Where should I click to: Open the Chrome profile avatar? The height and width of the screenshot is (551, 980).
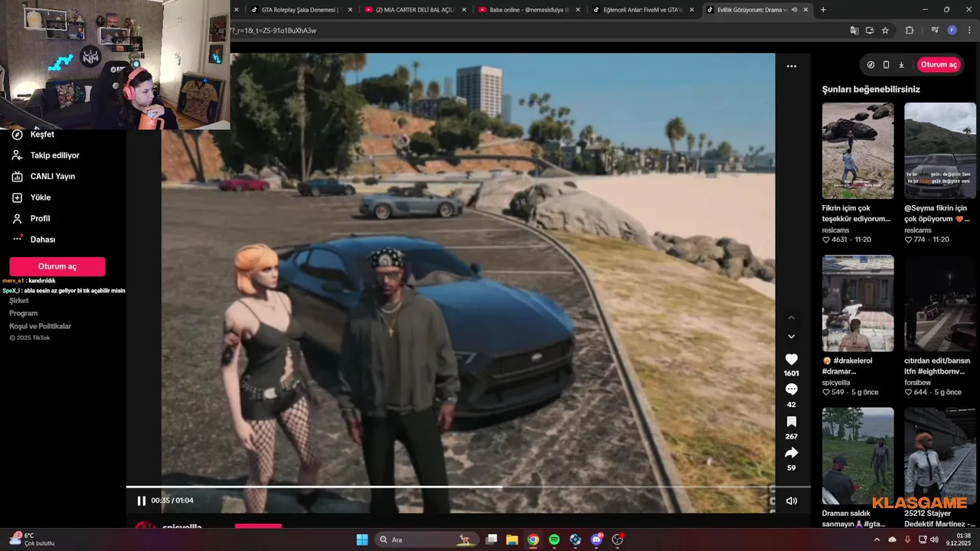(x=952, y=31)
